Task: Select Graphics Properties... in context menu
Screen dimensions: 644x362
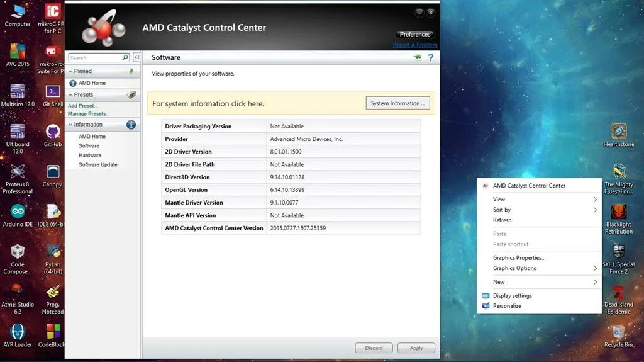Action: tap(539, 258)
